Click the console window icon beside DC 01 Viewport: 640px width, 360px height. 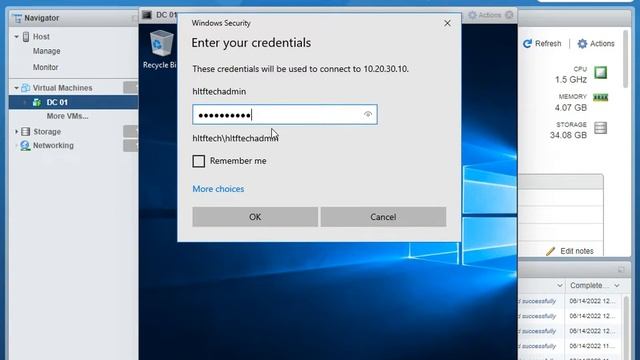coord(147,16)
